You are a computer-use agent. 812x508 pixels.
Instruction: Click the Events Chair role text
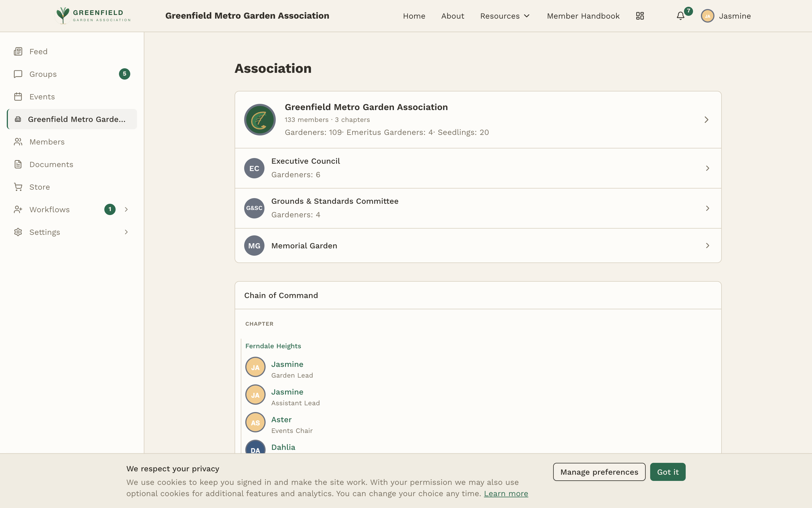click(292, 431)
